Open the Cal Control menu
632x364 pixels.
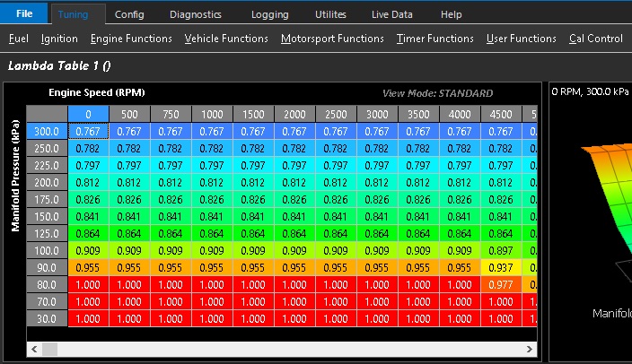[596, 39]
